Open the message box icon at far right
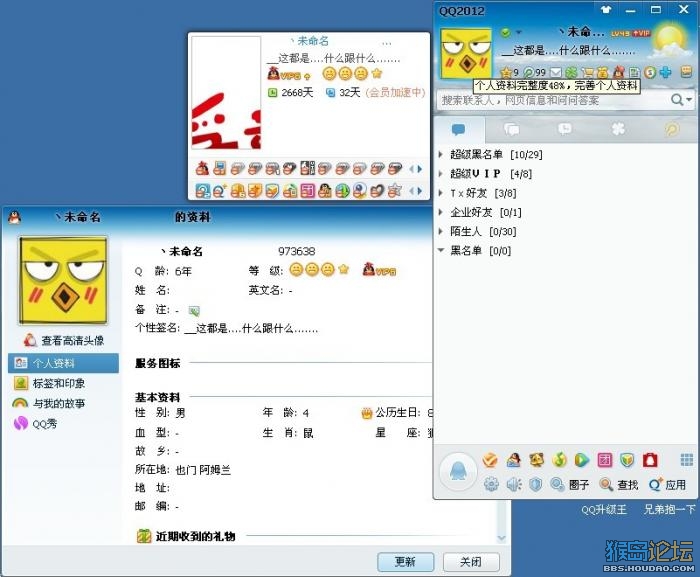This screenshot has width=700, height=577. pyautogui.click(x=686, y=71)
